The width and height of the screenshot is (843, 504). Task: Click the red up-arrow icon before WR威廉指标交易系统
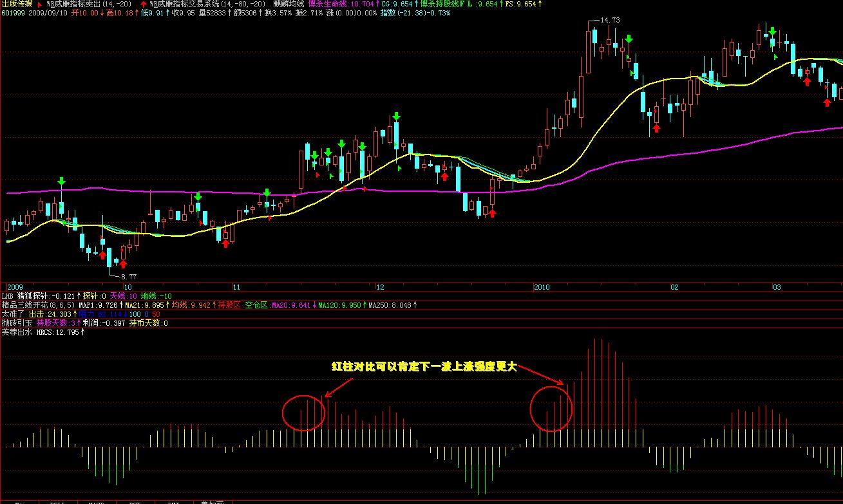(x=142, y=4)
